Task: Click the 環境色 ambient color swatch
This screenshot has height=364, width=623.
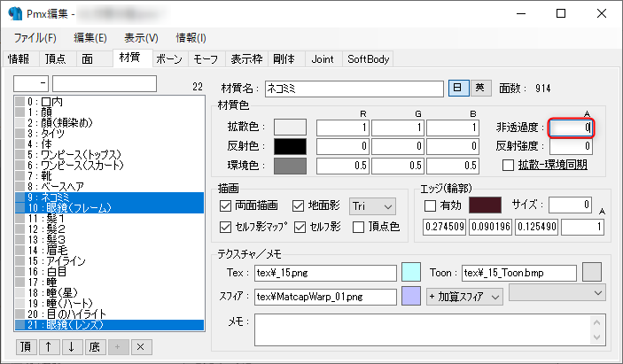Action: click(x=290, y=166)
